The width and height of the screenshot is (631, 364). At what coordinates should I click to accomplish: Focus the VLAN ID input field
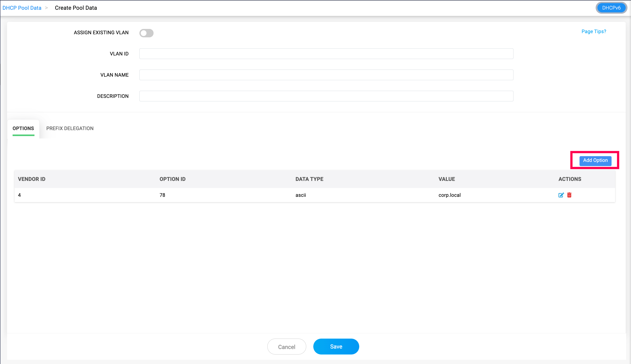(326, 54)
